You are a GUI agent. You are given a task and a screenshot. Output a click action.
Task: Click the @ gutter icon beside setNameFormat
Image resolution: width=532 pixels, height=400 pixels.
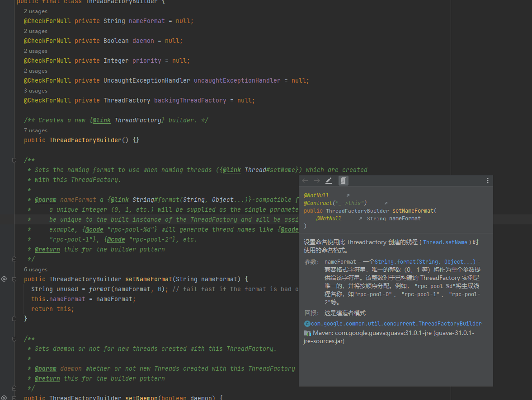4,279
